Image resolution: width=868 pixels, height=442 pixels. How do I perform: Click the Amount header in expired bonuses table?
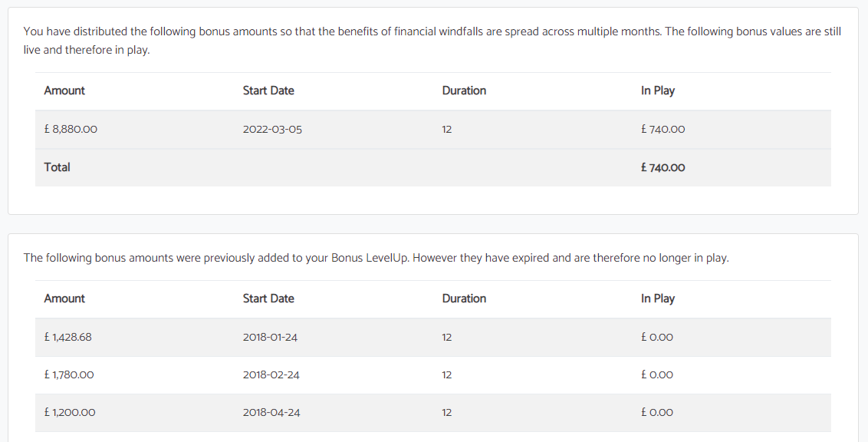tap(64, 299)
